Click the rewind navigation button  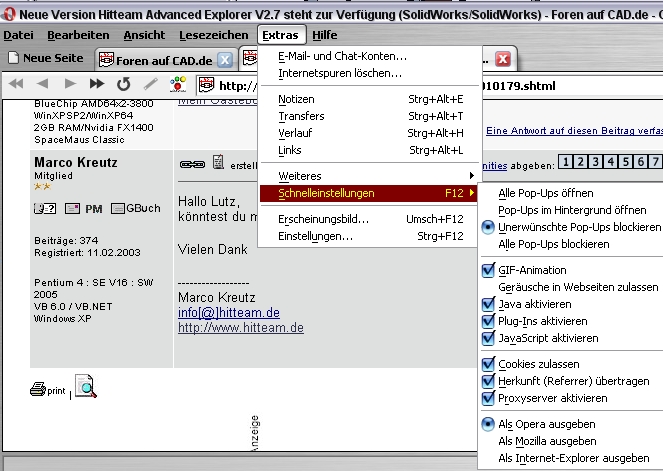tap(16, 84)
